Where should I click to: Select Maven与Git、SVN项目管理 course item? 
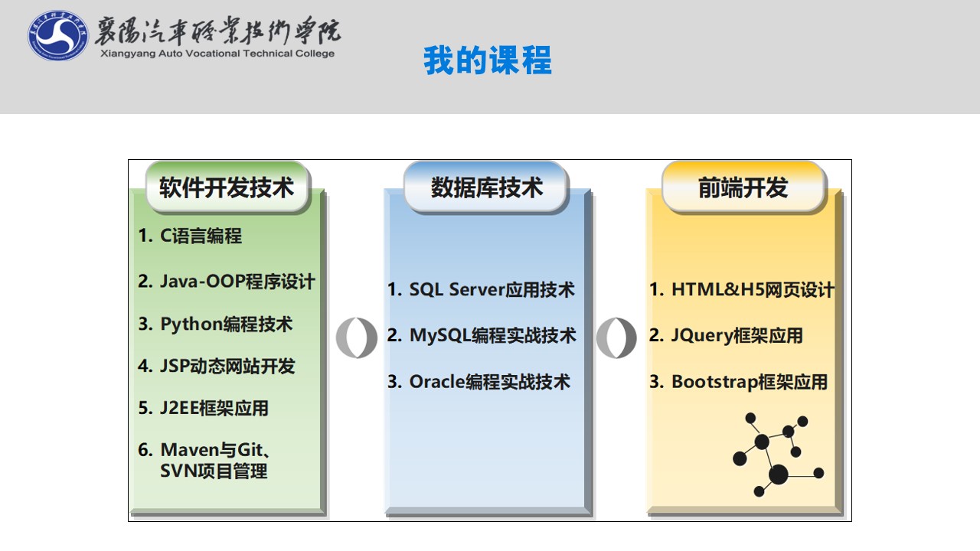(x=206, y=460)
